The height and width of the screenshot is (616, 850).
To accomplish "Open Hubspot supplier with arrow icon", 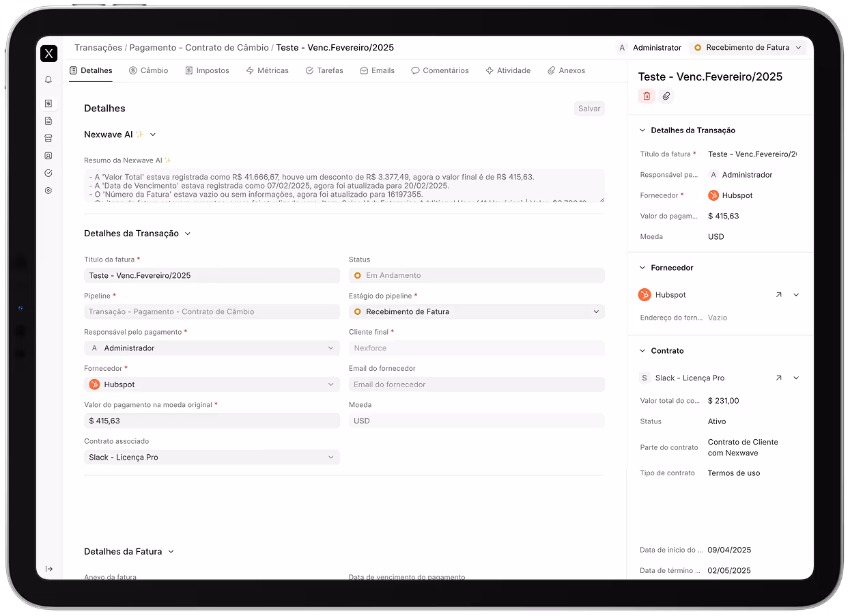I will [x=778, y=295].
